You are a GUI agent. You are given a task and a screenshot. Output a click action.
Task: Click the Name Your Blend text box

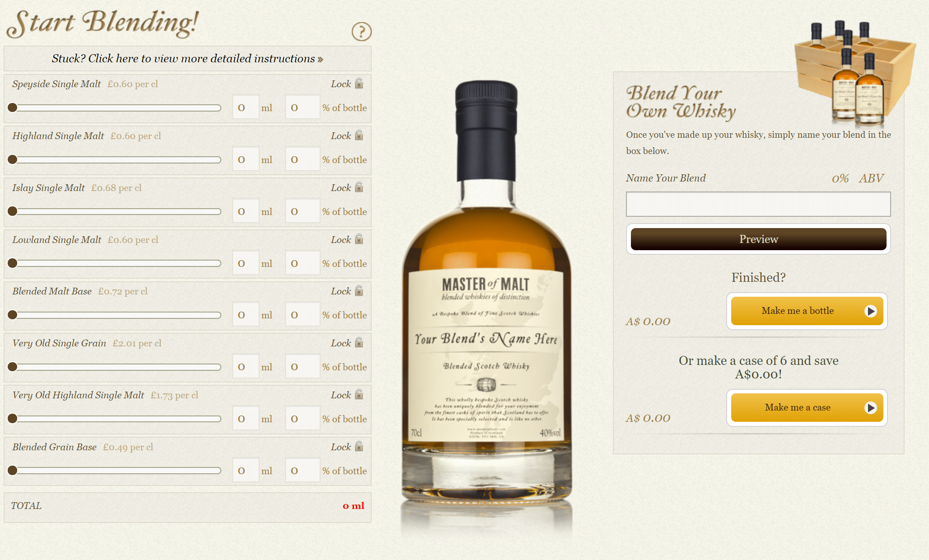coord(758,204)
